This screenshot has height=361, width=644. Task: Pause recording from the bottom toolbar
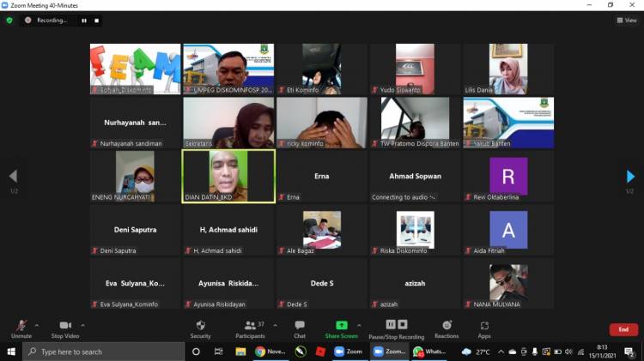click(x=391, y=324)
